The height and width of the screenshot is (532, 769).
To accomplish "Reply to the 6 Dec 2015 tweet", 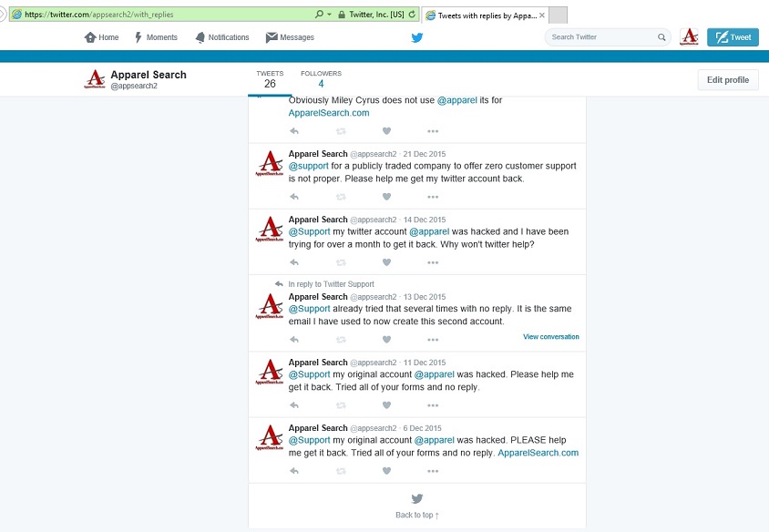I will click(x=294, y=471).
